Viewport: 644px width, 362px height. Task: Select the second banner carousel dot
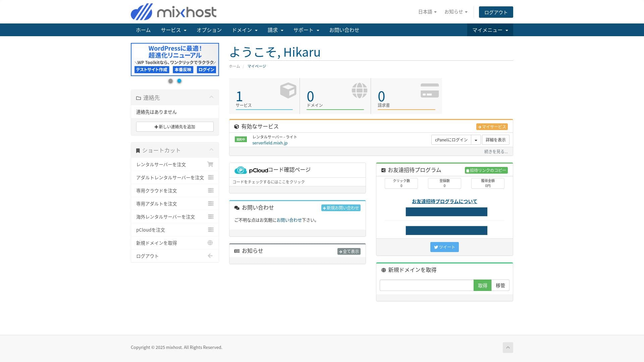179,81
